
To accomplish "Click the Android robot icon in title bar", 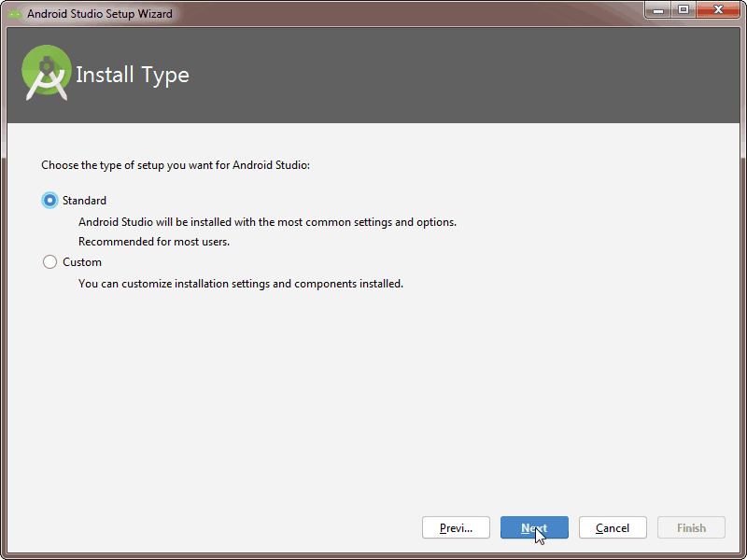I will pos(15,14).
